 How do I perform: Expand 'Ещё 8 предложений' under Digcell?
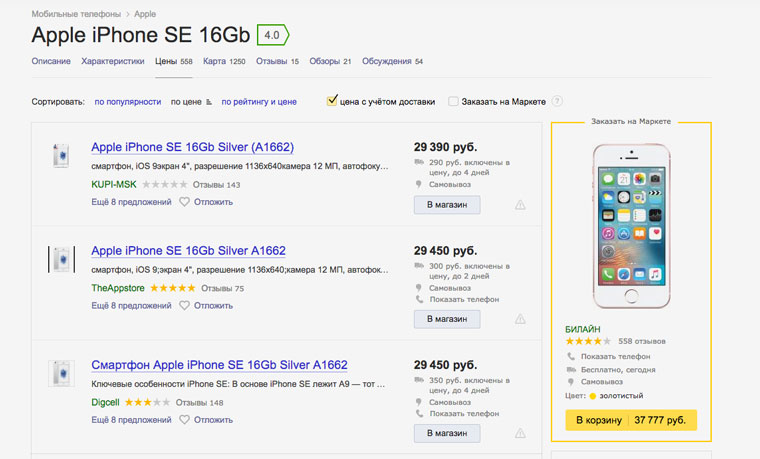click(131, 420)
